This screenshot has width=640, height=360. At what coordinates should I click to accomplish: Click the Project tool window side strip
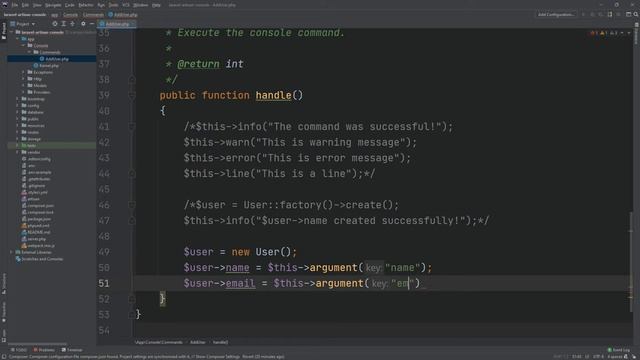4,31
